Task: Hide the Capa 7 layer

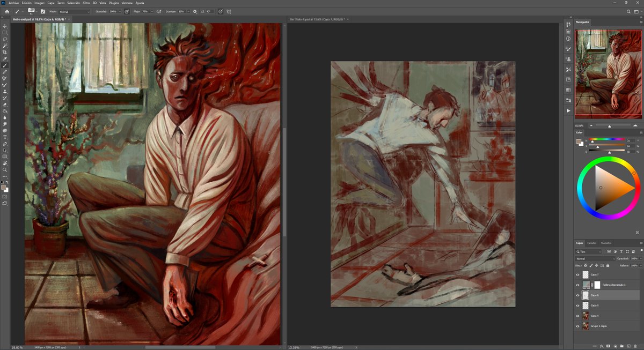Action: click(578, 274)
